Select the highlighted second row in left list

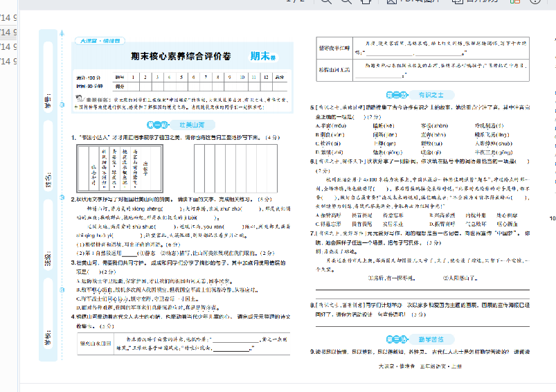8,31
